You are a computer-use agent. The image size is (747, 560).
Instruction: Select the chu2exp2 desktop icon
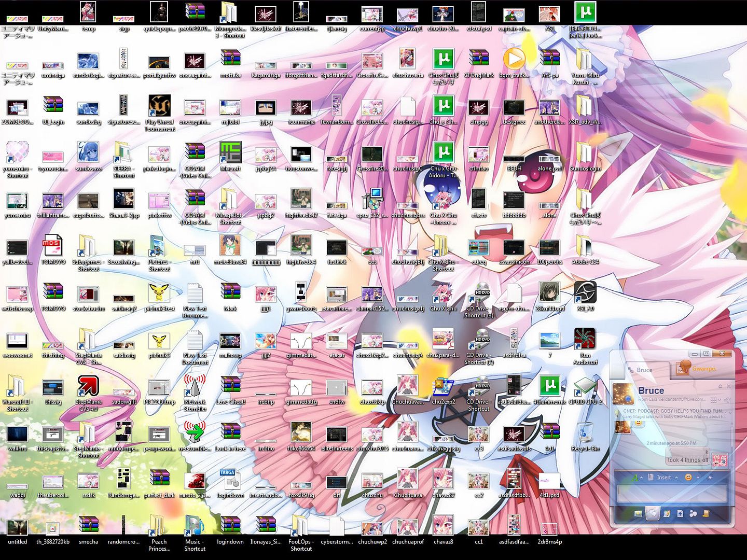(444, 386)
